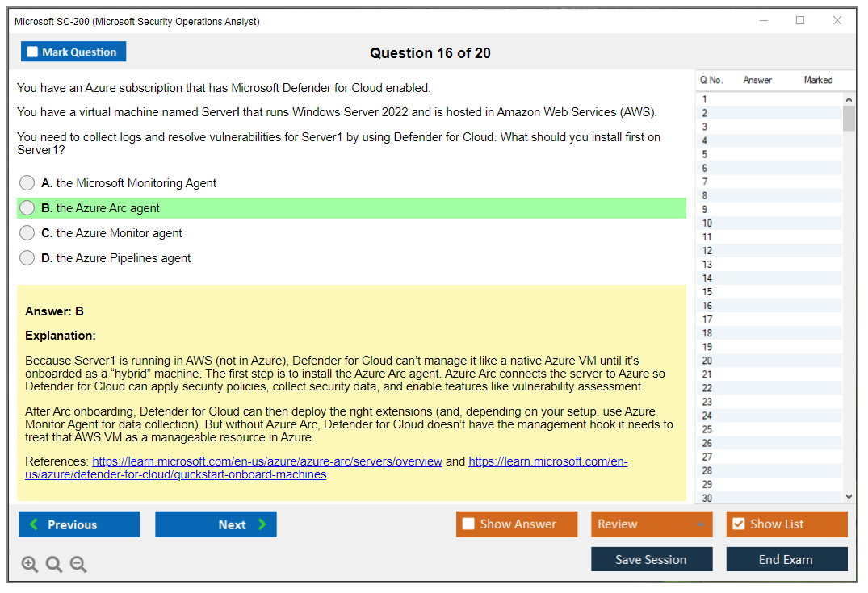Click the Marked column header
Viewport: 868px width, 593px height.
[x=818, y=80]
